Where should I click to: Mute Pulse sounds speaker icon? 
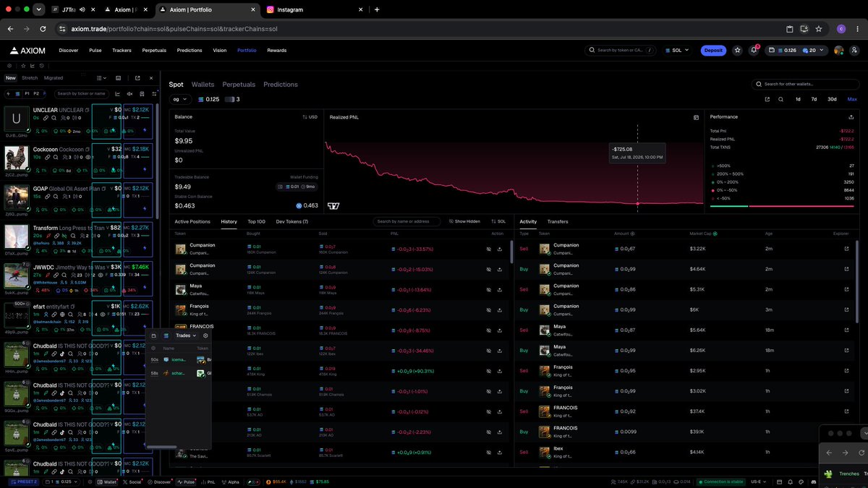[130, 93]
